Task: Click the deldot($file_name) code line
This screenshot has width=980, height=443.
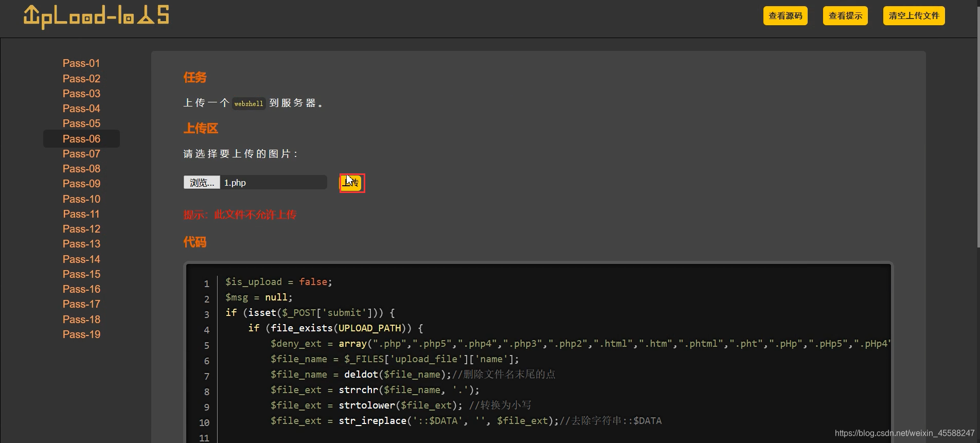Action: (x=413, y=375)
